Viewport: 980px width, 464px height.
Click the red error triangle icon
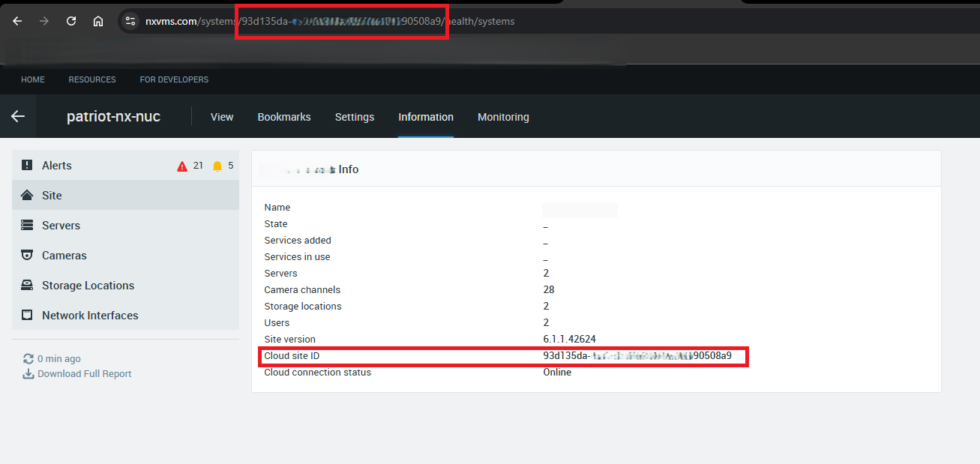[182, 166]
